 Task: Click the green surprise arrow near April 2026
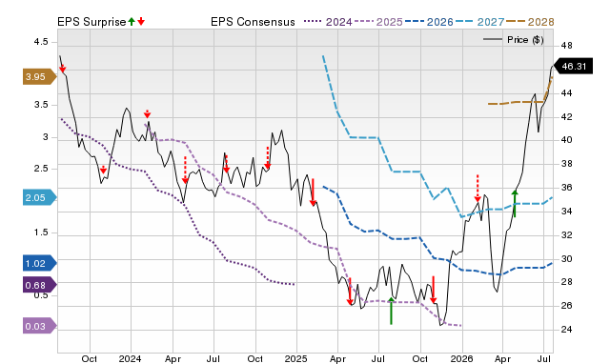(x=515, y=203)
